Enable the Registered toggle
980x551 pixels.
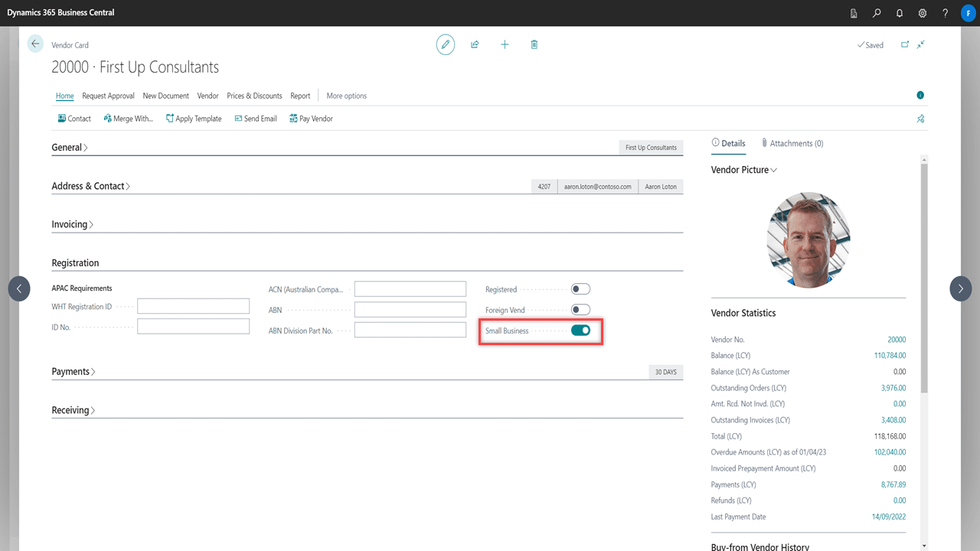point(580,289)
